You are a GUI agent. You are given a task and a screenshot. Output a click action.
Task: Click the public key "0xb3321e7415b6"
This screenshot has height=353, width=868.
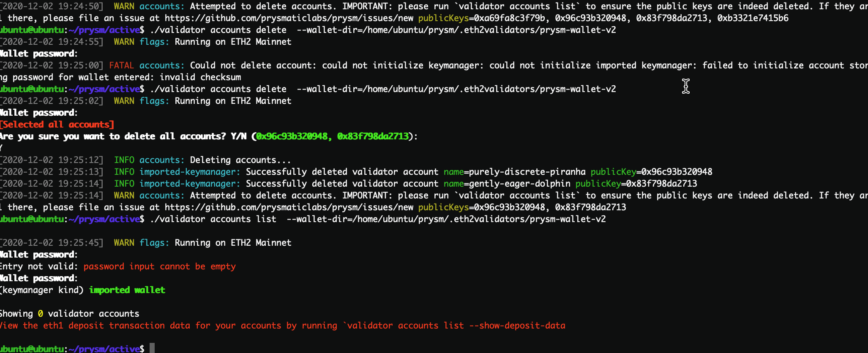coord(753,18)
